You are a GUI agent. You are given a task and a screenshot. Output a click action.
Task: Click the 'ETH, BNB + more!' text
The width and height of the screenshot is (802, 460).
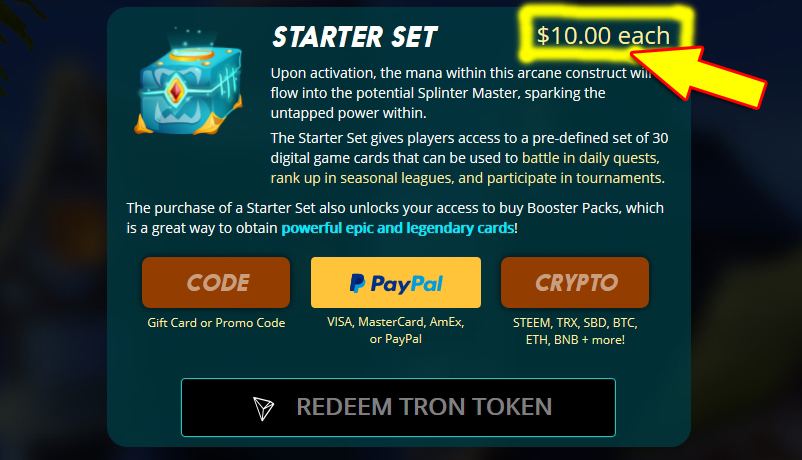pos(575,340)
